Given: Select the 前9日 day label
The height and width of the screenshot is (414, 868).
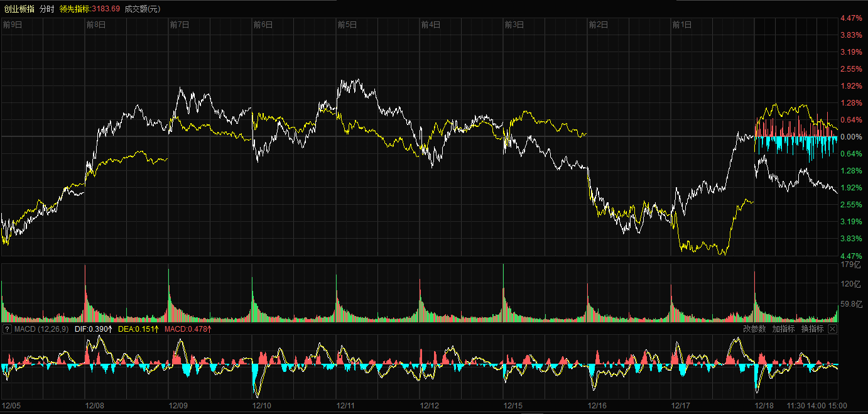Looking at the screenshot, I should coord(13,25).
